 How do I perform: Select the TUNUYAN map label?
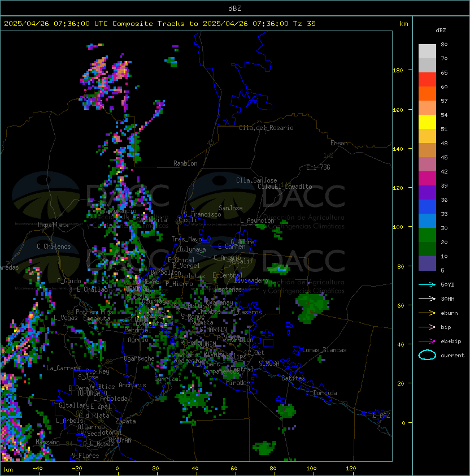[120, 440]
